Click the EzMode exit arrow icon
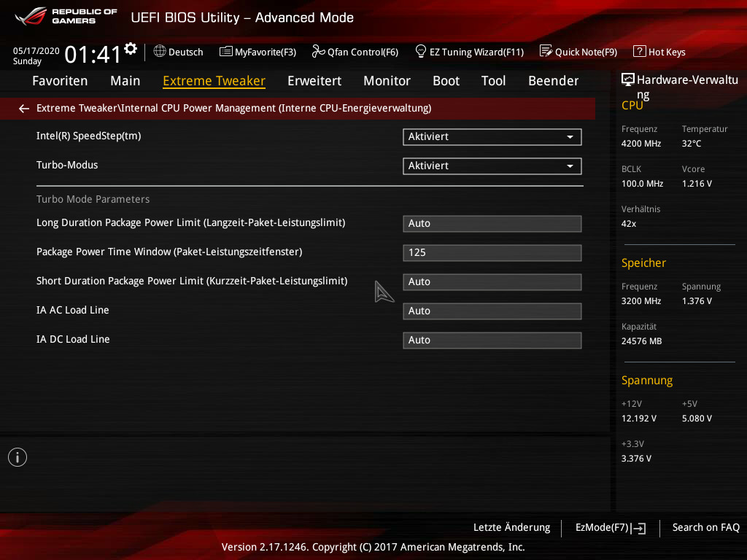The width and height of the screenshot is (747, 560). pos(638,528)
